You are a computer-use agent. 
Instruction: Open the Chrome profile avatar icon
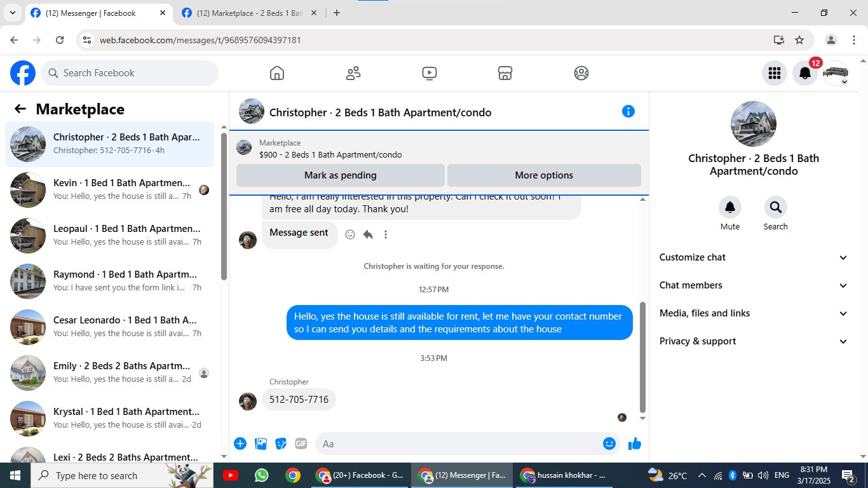[x=831, y=40]
